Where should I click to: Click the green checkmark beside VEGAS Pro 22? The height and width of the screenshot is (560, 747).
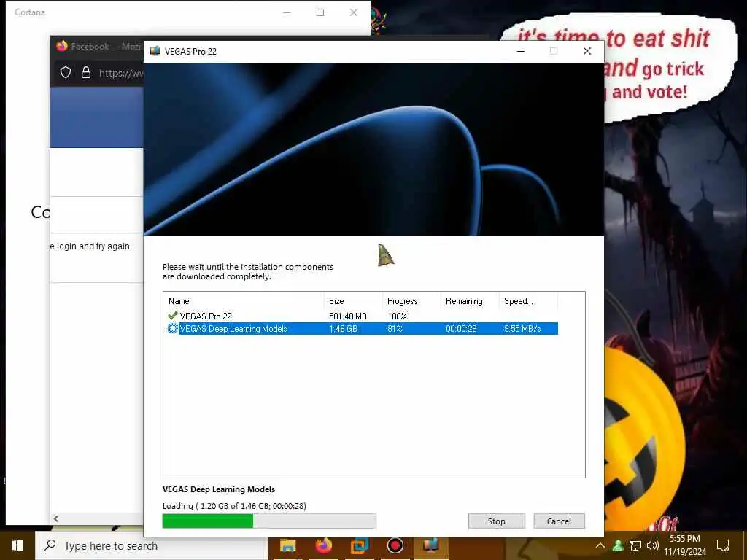[x=172, y=315]
